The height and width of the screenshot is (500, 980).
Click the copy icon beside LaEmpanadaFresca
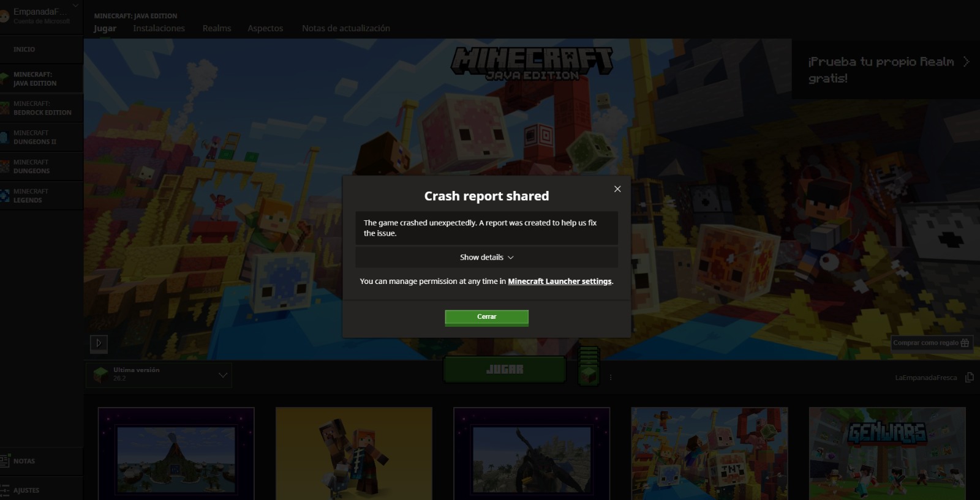tap(969, 377)
